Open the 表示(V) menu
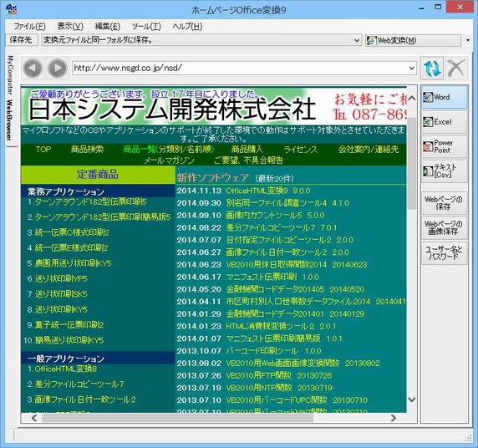478x448 pixels. coord(70,27)
